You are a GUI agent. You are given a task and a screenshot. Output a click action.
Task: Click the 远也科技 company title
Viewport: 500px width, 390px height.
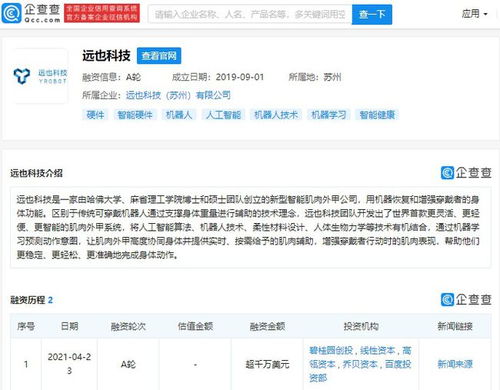[x=106, y=56]
